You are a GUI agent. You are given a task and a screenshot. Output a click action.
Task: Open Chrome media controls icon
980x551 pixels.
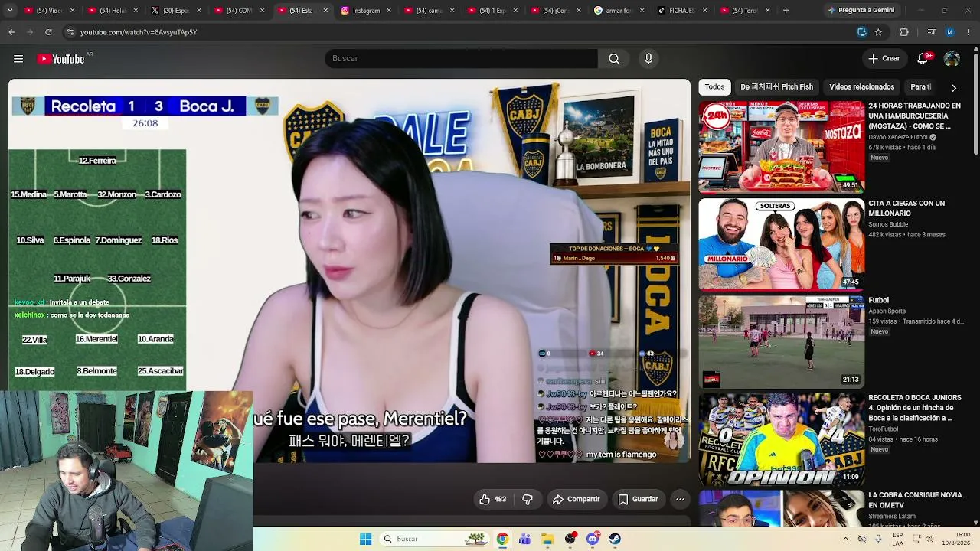tap(931, 32)
